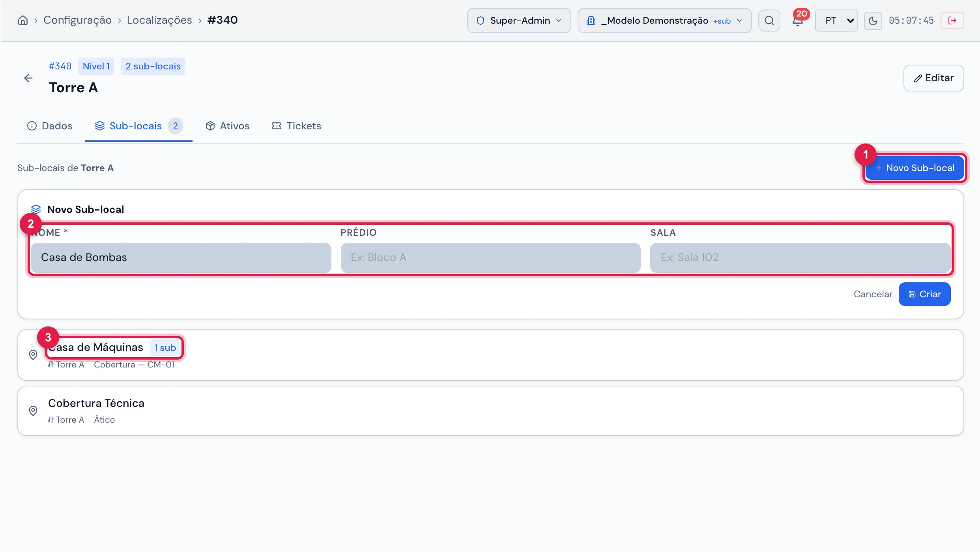
Task: Open the PT language selector
Action: coord(836,21)
